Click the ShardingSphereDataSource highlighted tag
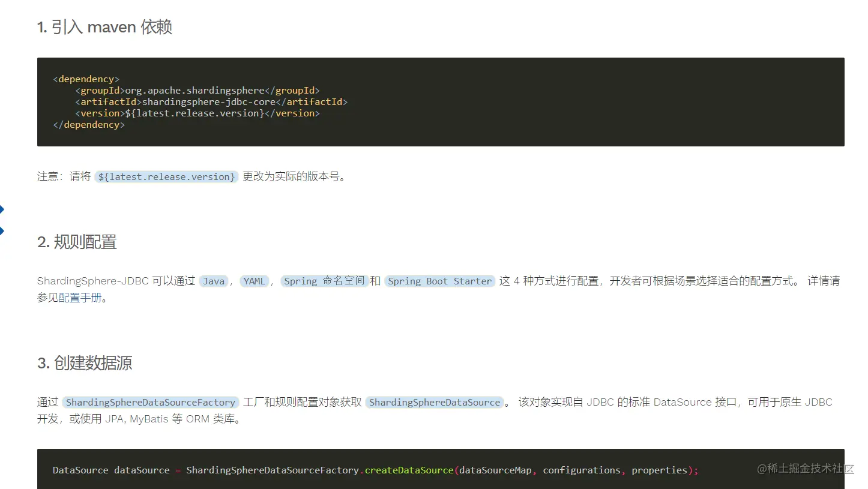 coord(435,402)
